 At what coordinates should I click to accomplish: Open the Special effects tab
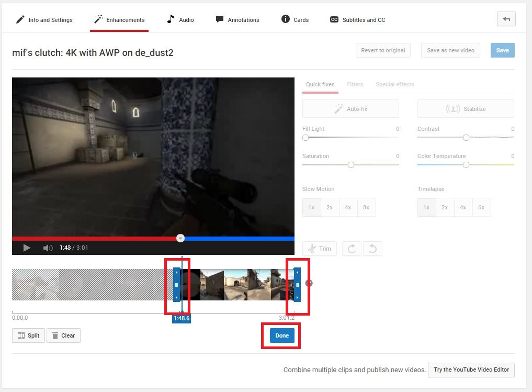(x=395, y=84)
